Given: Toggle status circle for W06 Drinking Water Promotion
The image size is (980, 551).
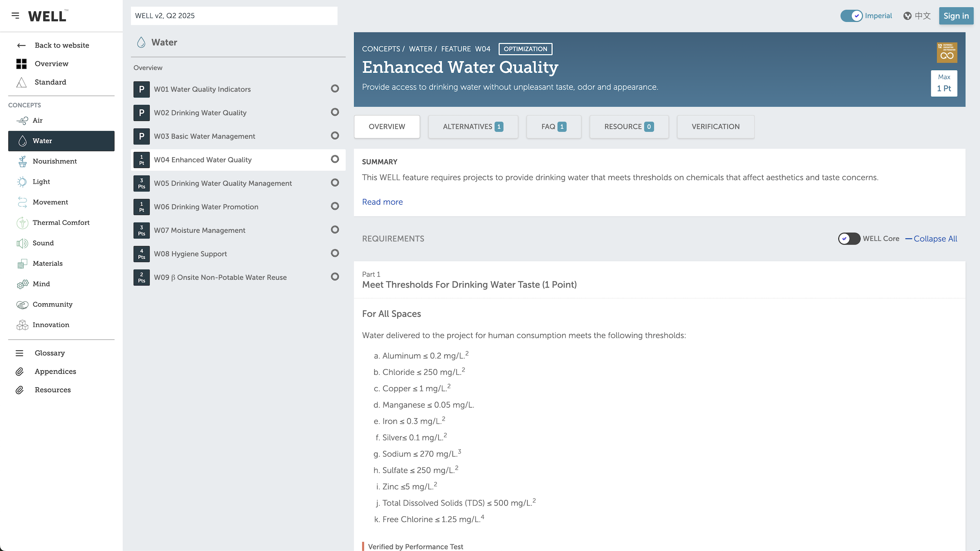Looking at the screenshot, I should [335, 206].
